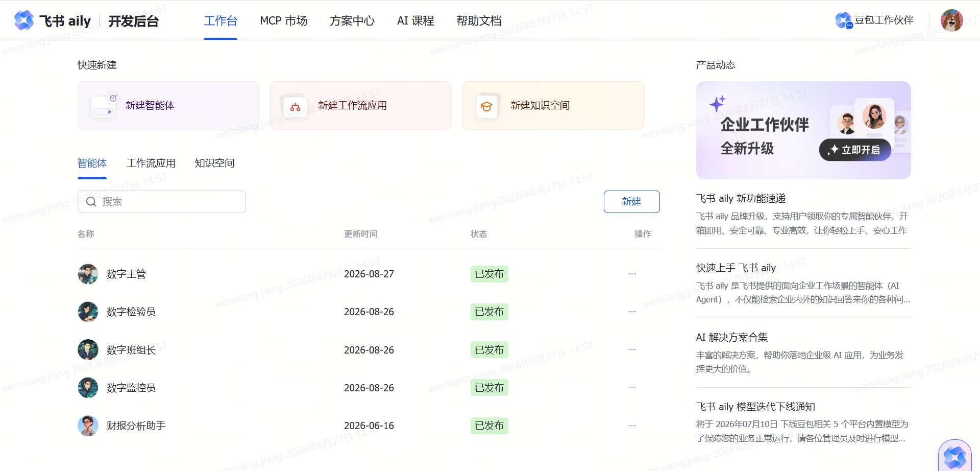Click the 2026-08-27 date cell
Viewport: 980px width, 471px height.
click(x=369, y=274)
